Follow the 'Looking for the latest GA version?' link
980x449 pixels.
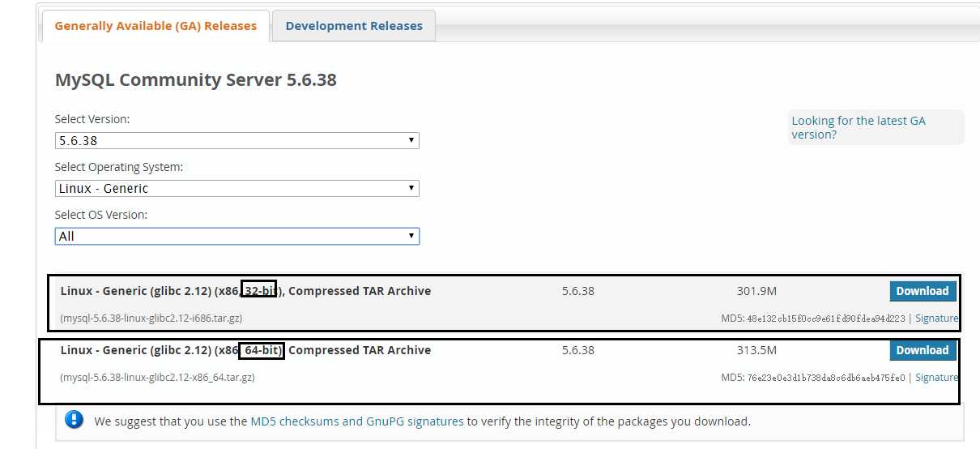click(859, 127)
